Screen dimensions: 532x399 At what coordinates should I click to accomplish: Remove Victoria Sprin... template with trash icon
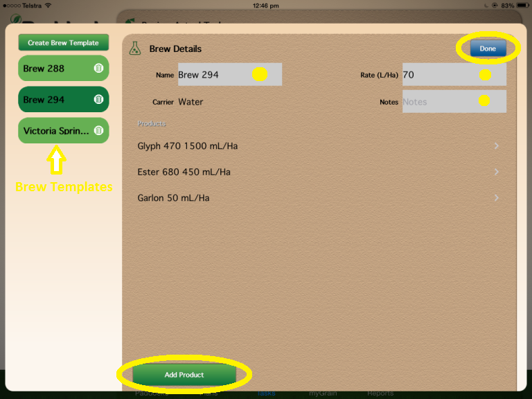pos(98,130)
